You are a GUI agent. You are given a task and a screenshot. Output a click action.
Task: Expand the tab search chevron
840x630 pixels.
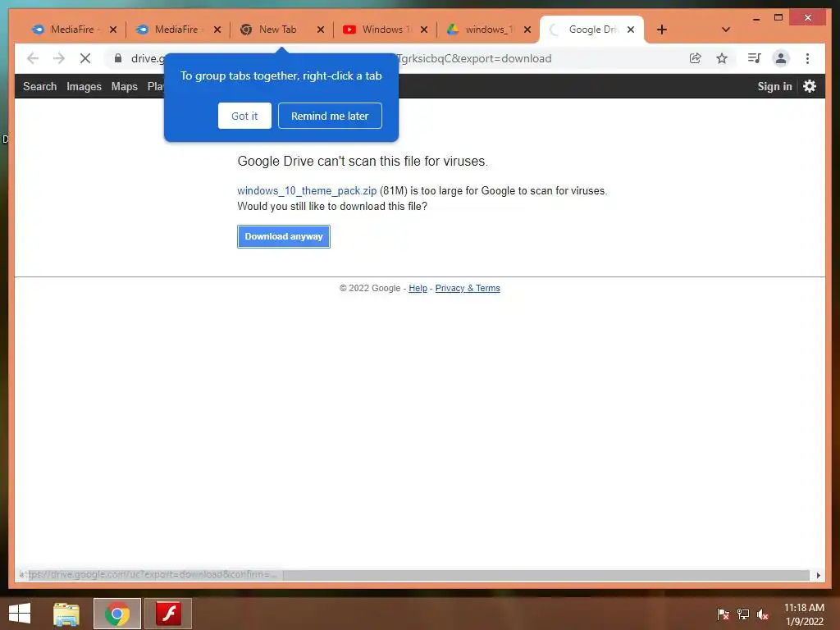pos(726,30)
